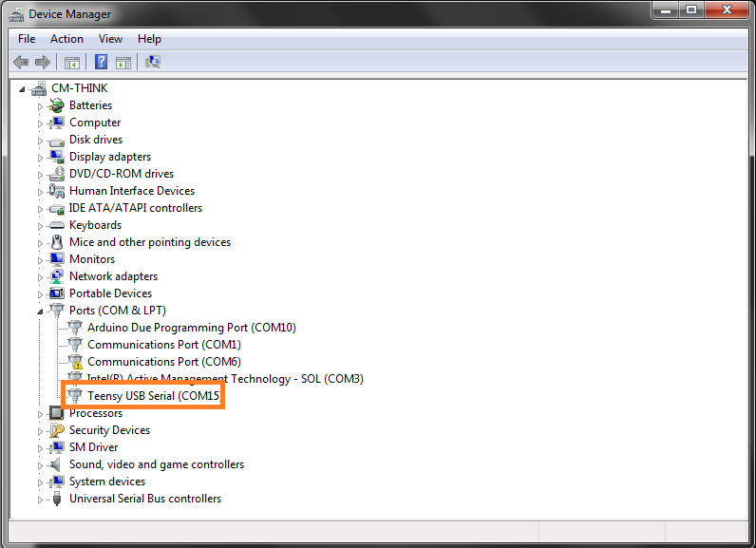
Task: Click the IDE ATA/ATAPI controllers icon
Action: (x=57, y=209)
